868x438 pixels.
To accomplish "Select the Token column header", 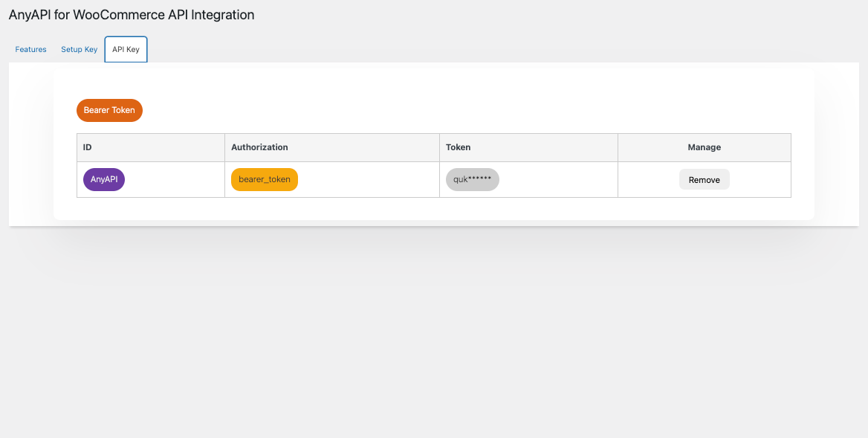I will coord(458,148).
